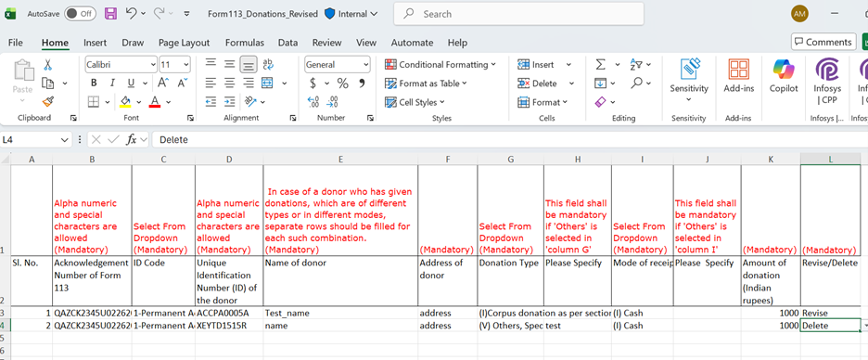The height and width of the screenshot is (360, 868).
Task: Click the Infosys CPP add-in icon
Action: (x=827, y=81)
